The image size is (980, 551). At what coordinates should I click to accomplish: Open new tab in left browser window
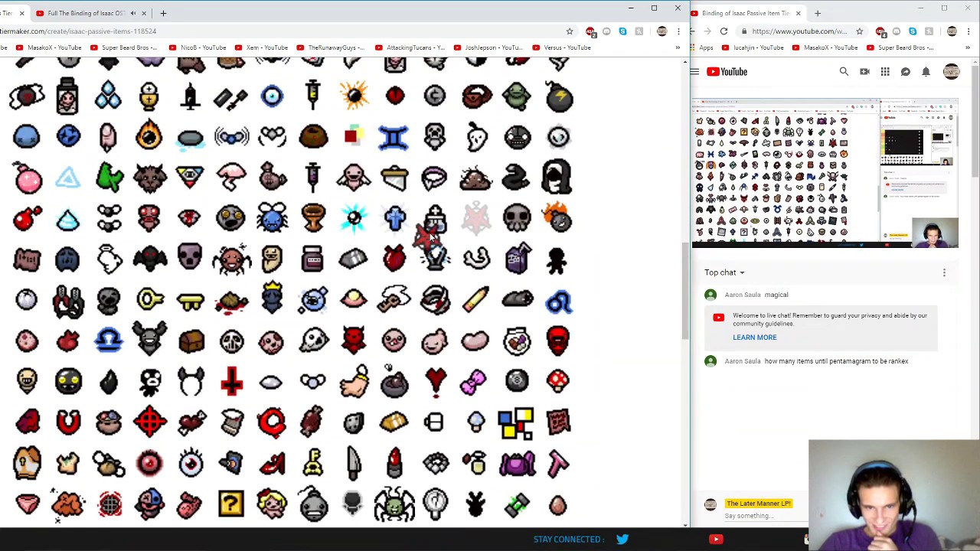[x=163, y=13]
